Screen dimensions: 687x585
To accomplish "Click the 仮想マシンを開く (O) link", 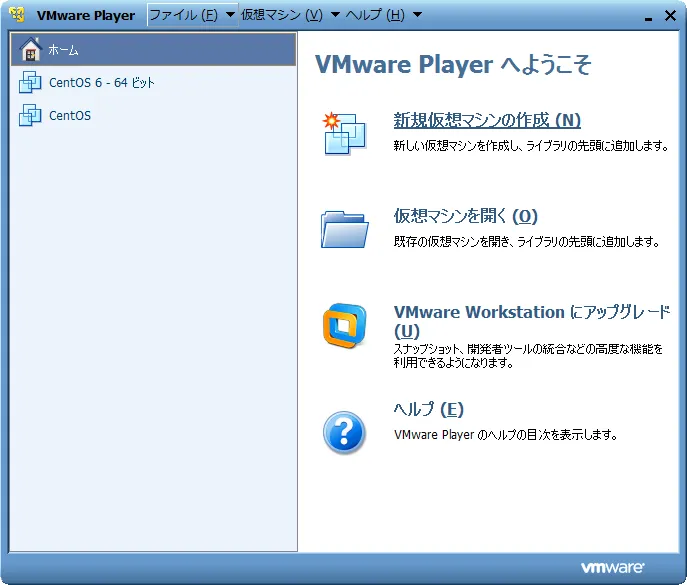I will pos(465,216).
